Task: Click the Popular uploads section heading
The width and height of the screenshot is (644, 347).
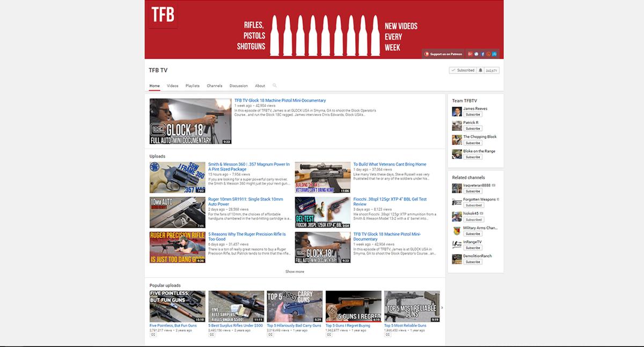Action: (x=165, y=285)
